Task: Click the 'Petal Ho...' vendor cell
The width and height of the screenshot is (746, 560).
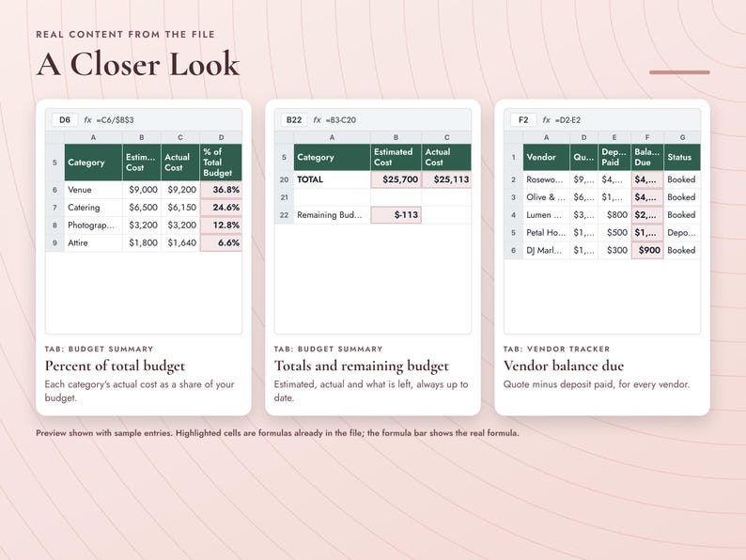Action: click(x=546, y=232)
